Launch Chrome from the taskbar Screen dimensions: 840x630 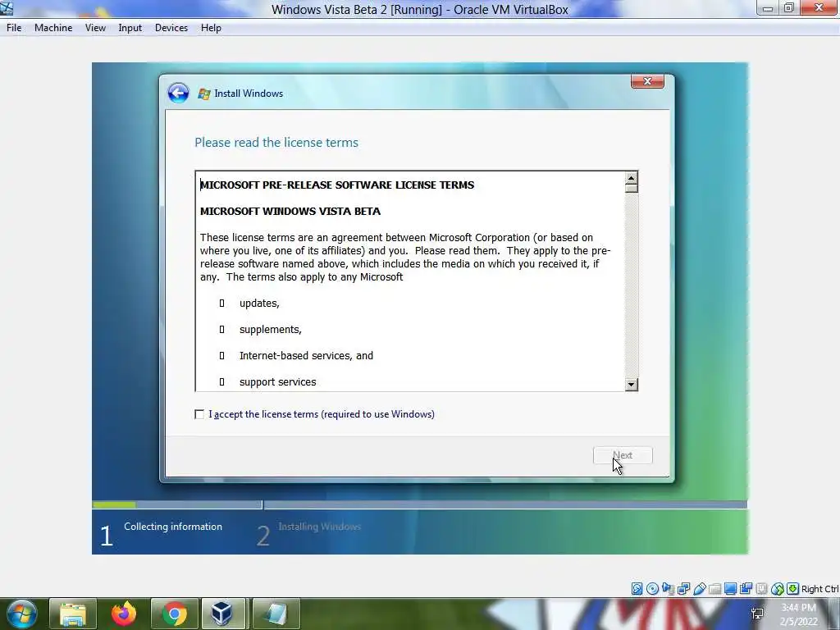174,614
